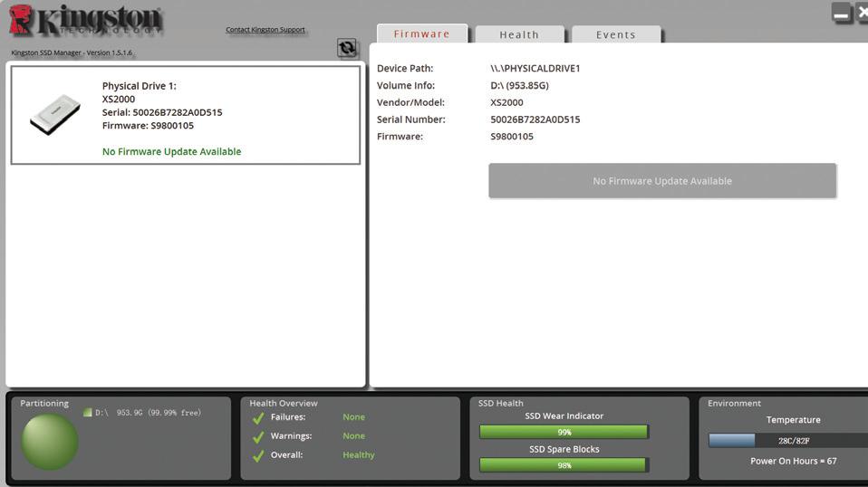Image resolution: width=868 pixels, height=487 pixels.
Task: Select the green No Firmware Update Available text
Action: (x=171, y=151)
